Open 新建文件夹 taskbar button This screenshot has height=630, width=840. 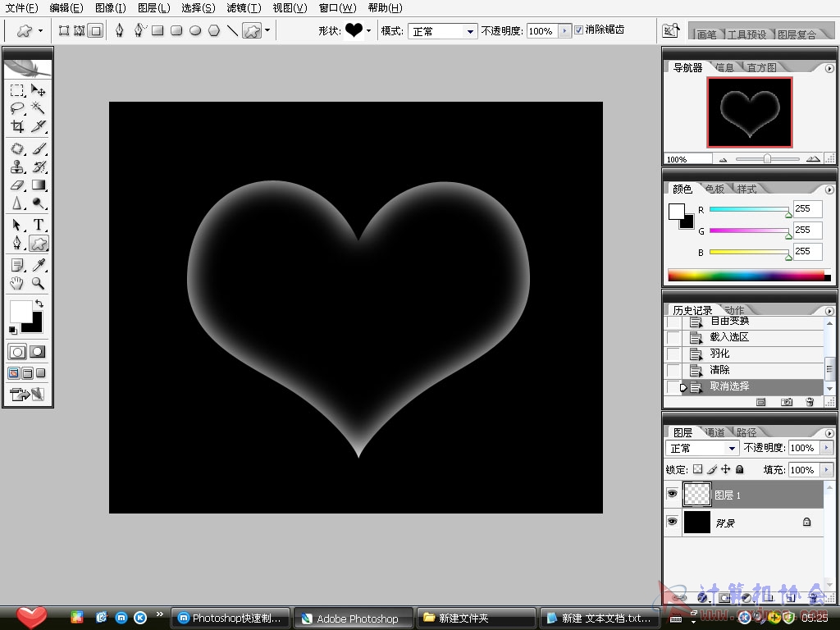point(476,619)
